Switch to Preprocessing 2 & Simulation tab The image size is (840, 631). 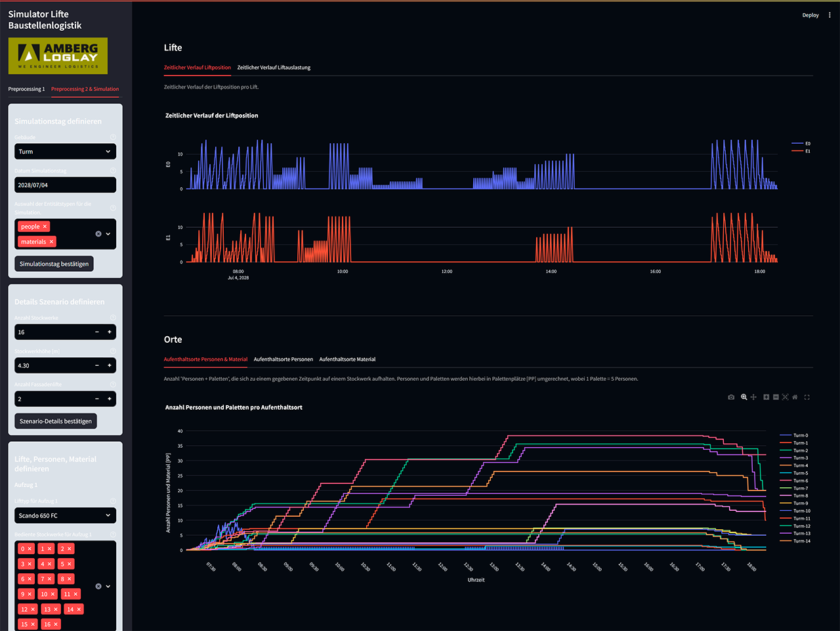(x=85, y=89)
